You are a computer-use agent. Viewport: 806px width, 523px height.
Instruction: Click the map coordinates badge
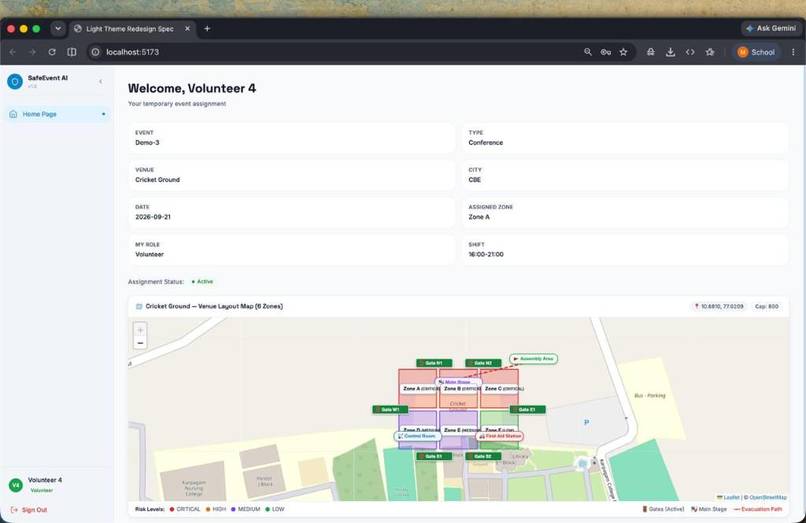tap(719, 306)
